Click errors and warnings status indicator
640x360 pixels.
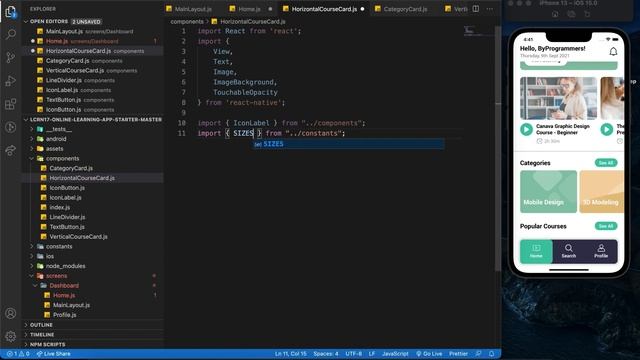pos(18,354)
